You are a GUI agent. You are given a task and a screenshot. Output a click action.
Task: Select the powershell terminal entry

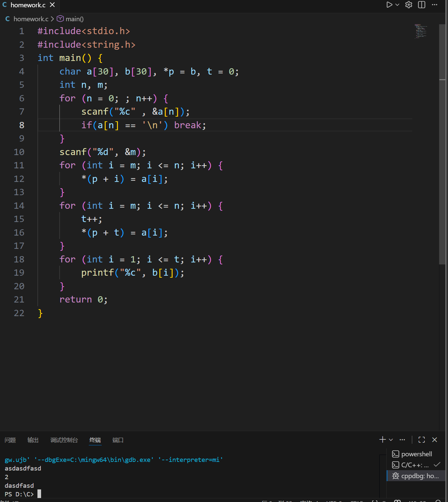(x=416, y=454)
